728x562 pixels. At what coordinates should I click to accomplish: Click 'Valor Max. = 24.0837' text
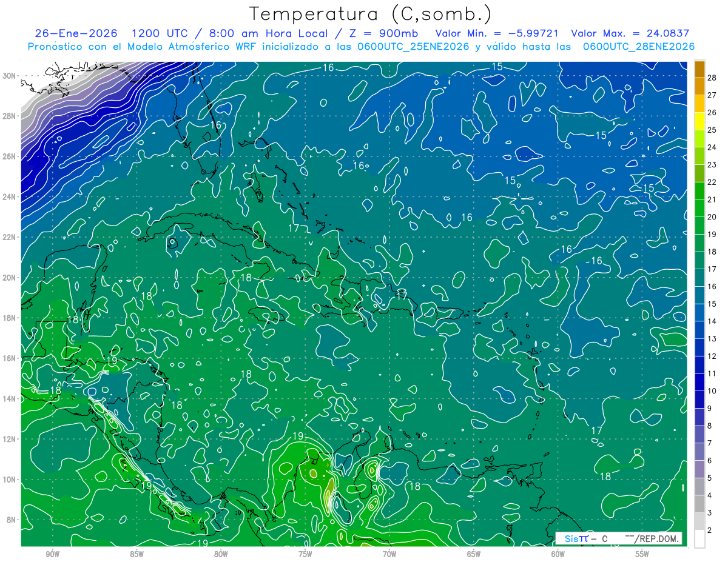(x=630, y=33)
